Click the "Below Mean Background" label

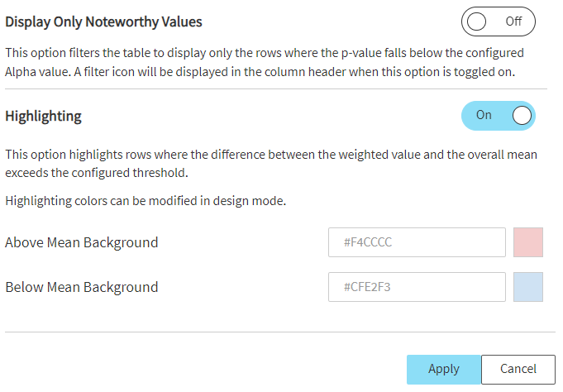click(x=81, y=288)
